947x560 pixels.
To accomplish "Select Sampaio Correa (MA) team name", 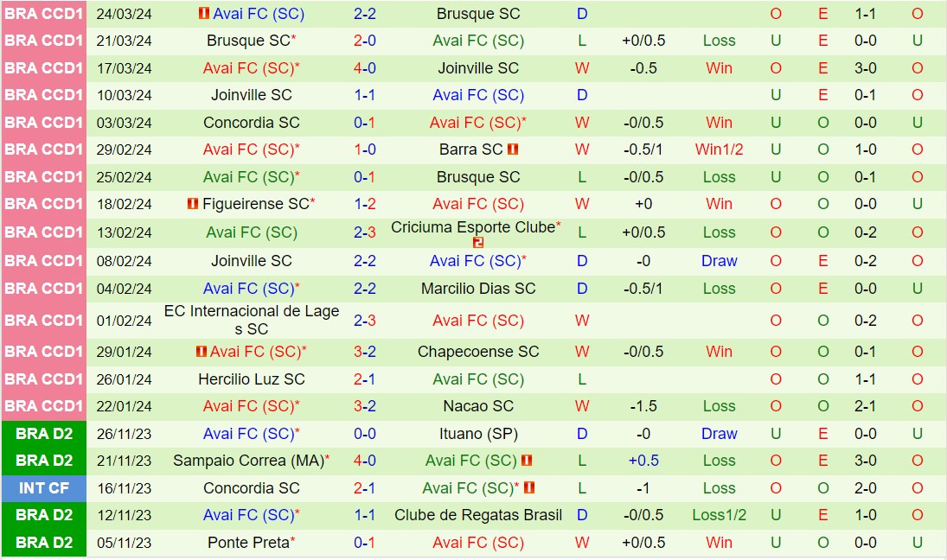I will point(248,461).
